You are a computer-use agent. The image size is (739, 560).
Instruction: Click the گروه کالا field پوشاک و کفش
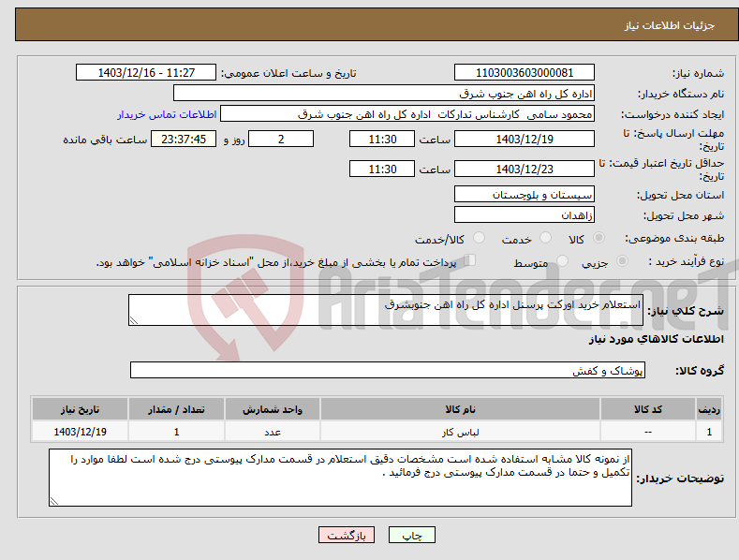(388, 371)
